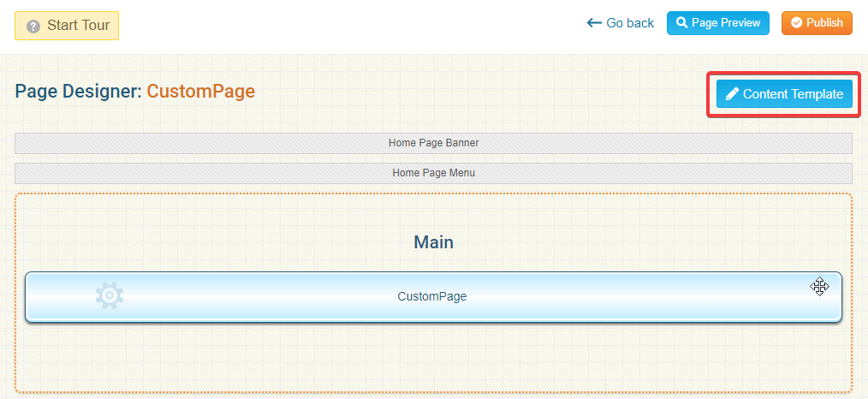Click the orange CustomPage page title
Viewport: 868px width, 399px height.
pos(200,92)
